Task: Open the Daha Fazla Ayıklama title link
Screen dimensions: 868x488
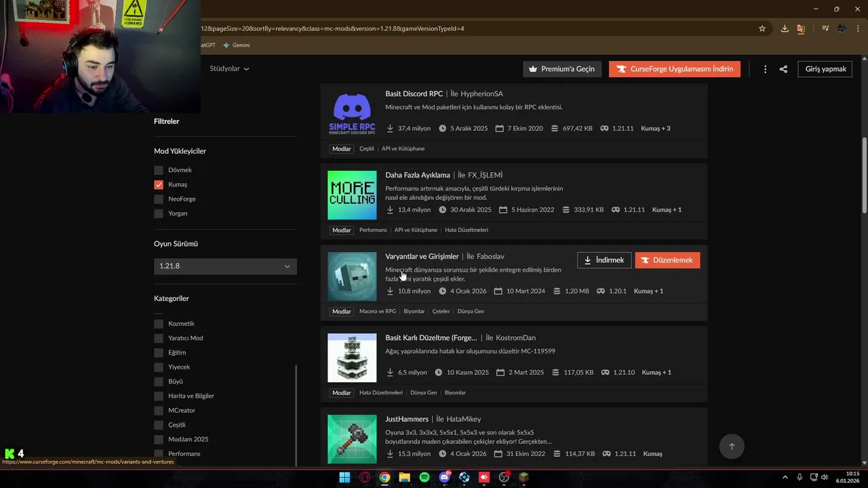Action: (418, 175)
